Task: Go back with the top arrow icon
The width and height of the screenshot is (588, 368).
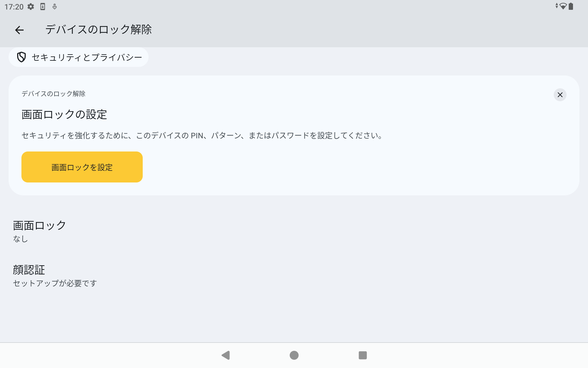Action: (x=19, y=30)
